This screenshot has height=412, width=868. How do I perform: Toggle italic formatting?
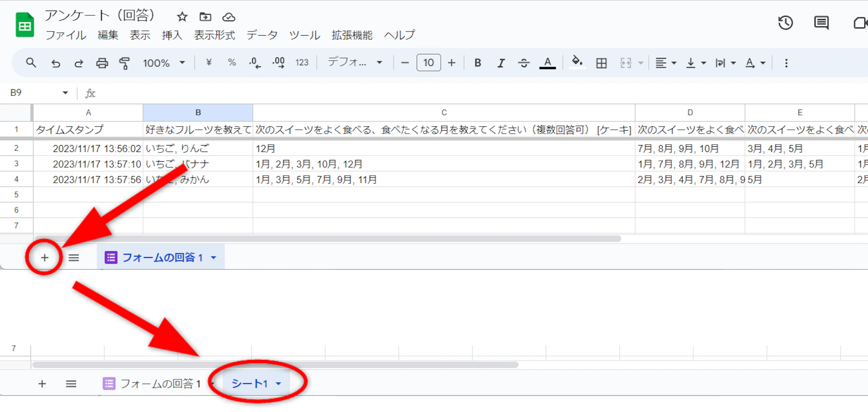pos(501,63)
